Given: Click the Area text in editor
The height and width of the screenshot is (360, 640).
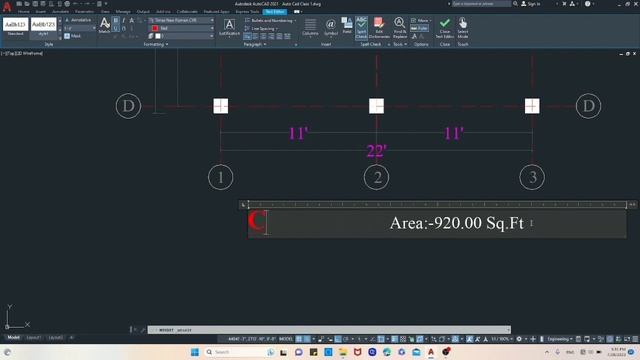Looking at the screenshot, I should point(457,223).
